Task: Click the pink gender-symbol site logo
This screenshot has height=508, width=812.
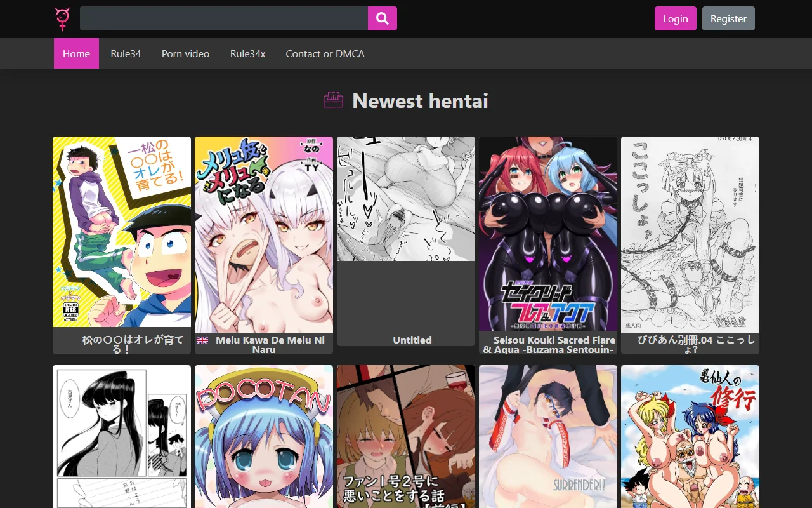Action: (62, 18)
